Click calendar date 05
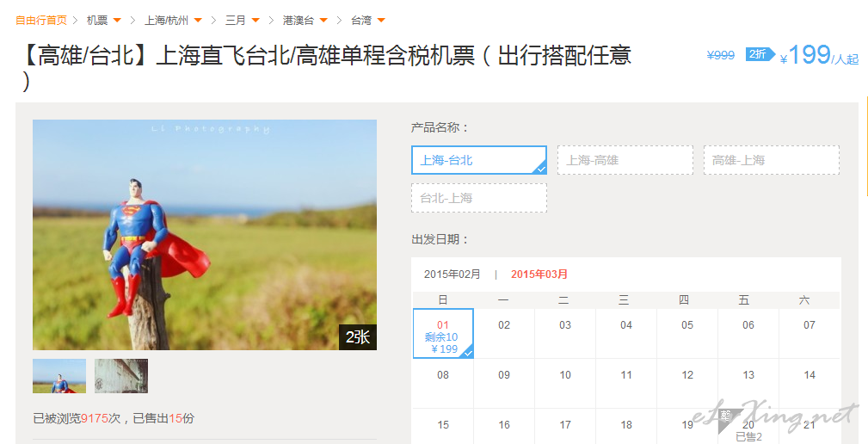The height and width of the screenshot is (444, 868). (687, 333)
